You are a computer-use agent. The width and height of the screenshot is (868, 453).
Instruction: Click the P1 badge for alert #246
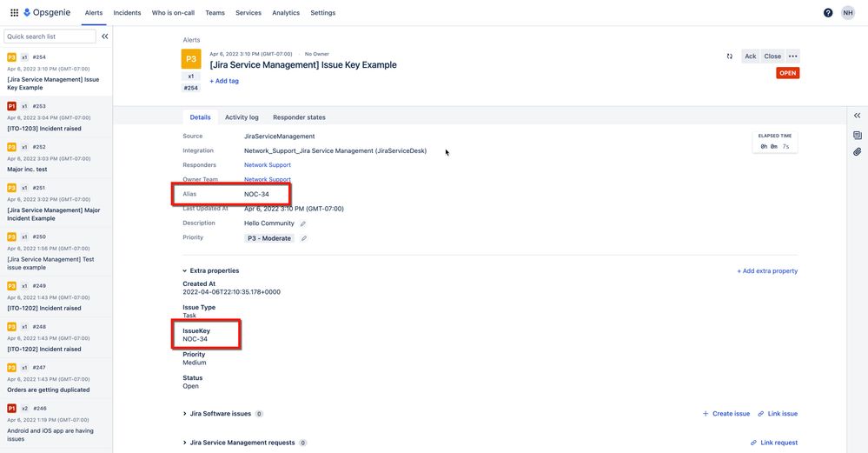11,408
